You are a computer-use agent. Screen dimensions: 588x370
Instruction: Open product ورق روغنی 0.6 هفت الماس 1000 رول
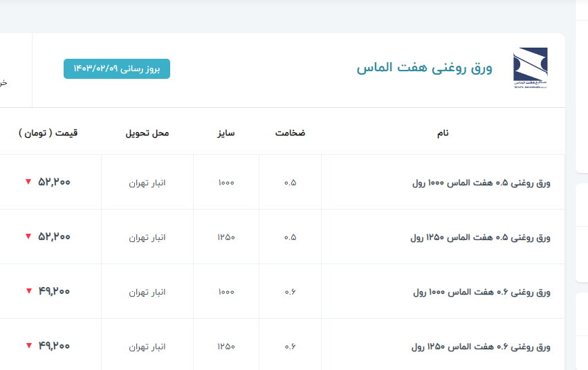click(x=481, y=292)
